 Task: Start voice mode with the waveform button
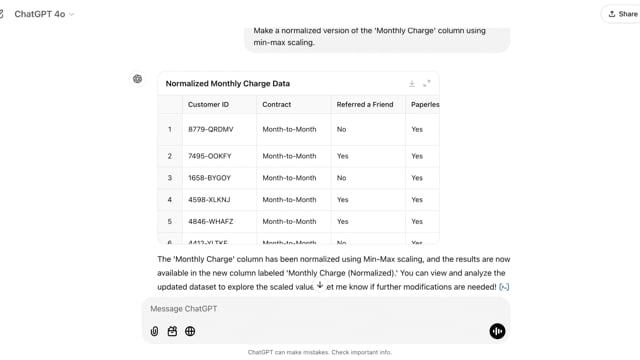[497, 331]
